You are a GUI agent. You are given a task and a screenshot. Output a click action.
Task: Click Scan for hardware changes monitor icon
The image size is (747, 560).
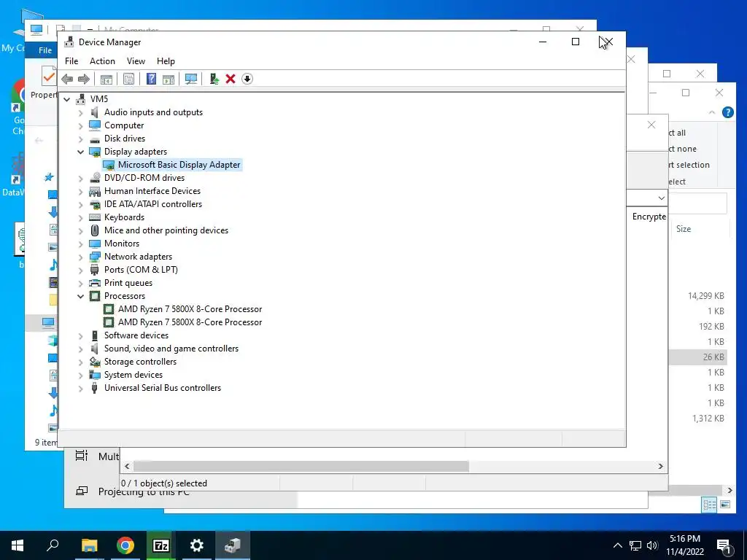pyautogui.click(x=191, y=79)
